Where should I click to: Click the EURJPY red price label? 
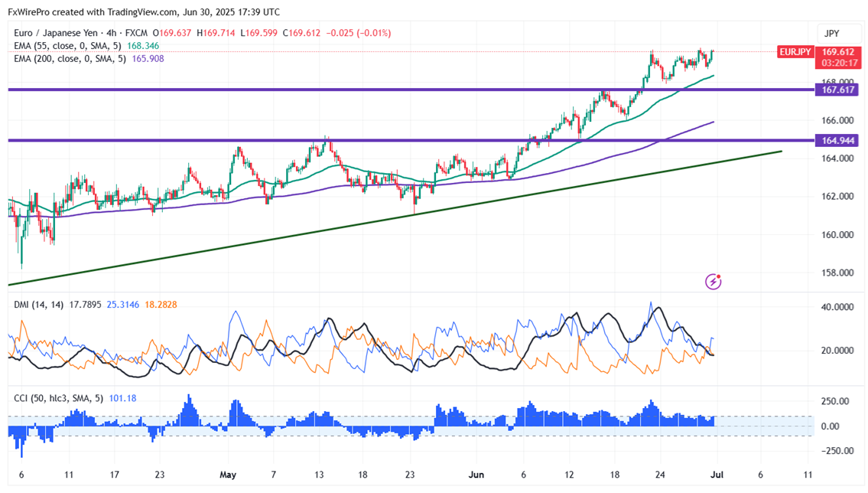coord(795,52)
